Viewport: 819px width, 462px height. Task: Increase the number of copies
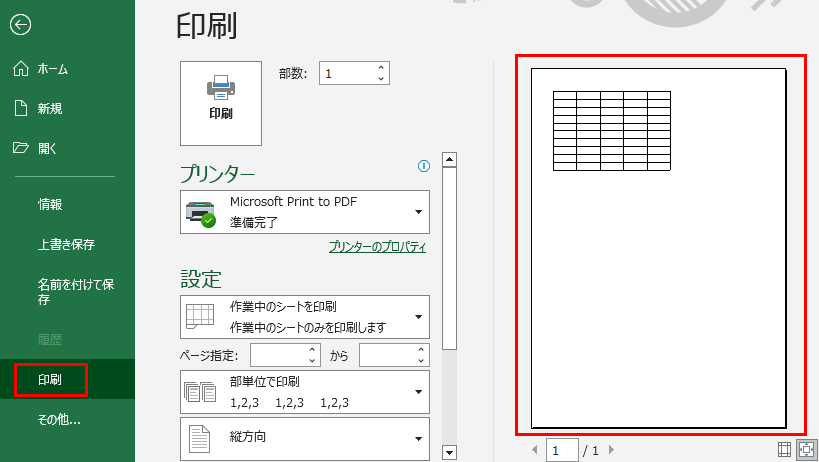381,68
